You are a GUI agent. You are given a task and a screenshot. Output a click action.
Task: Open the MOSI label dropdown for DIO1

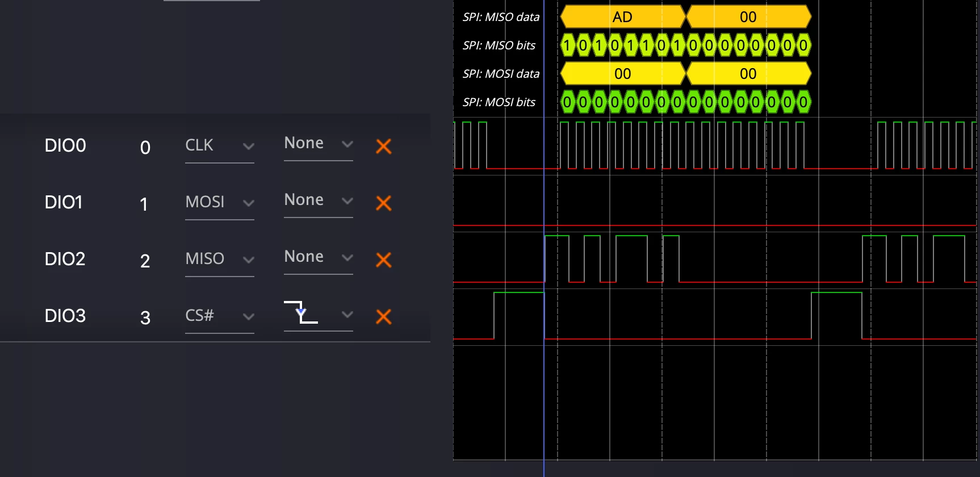(x=248, y=203)
